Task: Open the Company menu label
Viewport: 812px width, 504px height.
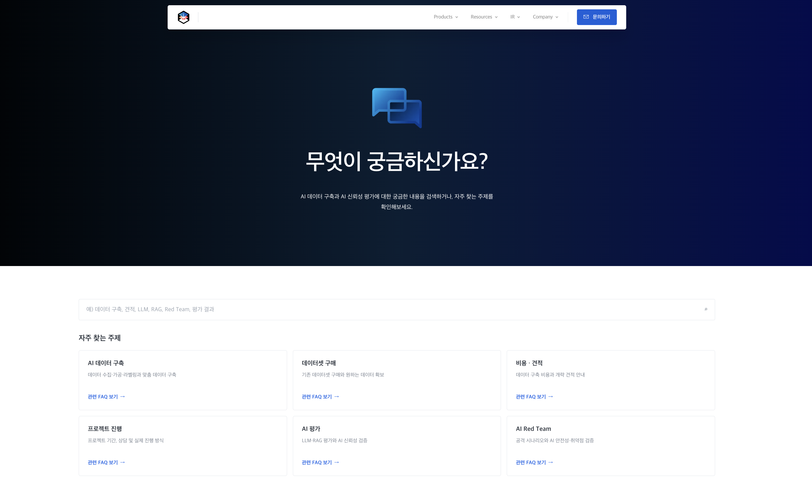Action: pyautogui.click(x=543, y=17)
